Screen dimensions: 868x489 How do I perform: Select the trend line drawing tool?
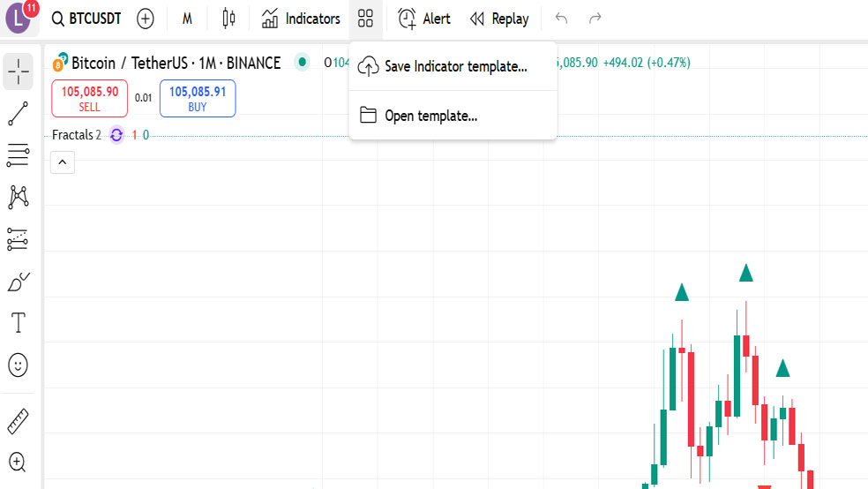pyautogui.click(x=18, y=114)
